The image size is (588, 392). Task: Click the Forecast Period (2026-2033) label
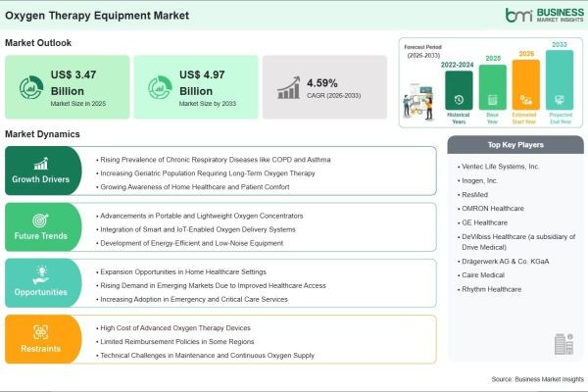[423, 51]
